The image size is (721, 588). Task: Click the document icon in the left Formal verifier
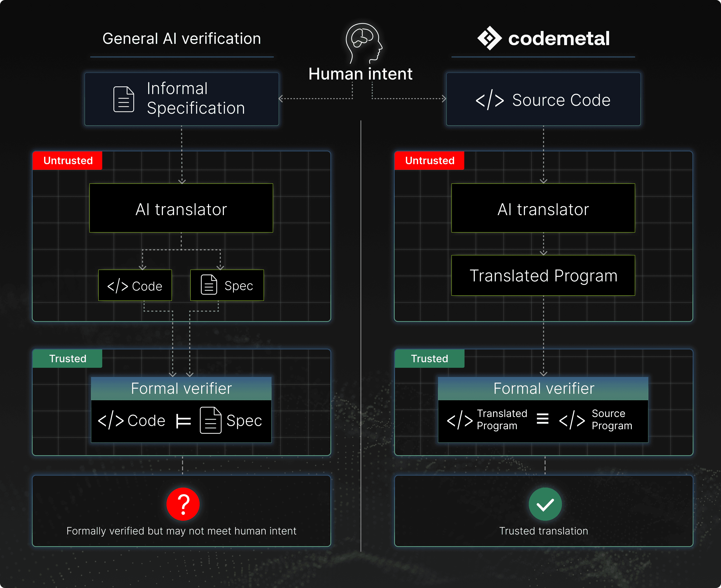point(211,420)
